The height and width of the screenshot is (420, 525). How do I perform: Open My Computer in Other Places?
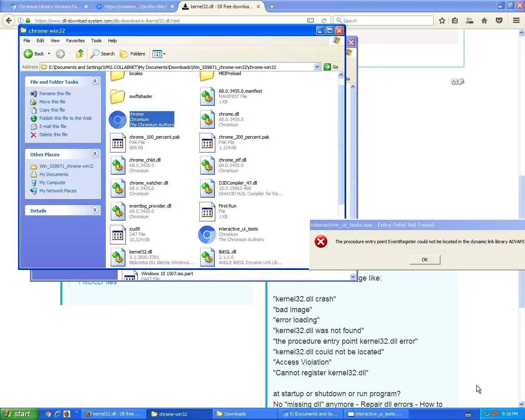[52, 183]
